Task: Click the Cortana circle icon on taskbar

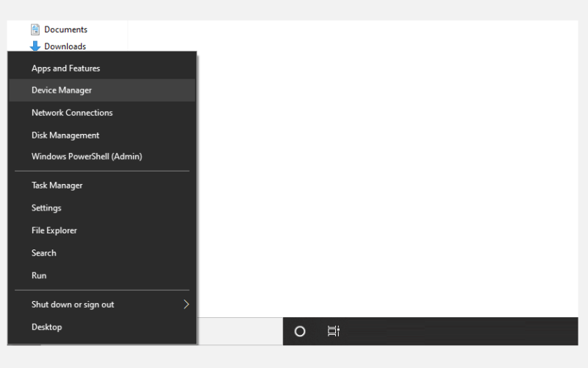Action: click(300, 331)
